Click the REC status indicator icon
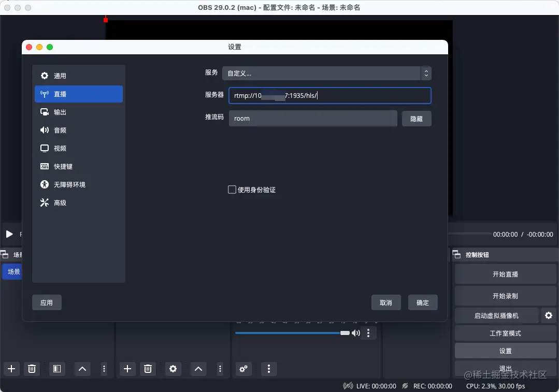The width and height of the screenshot is (559, 392). [405, 386]
